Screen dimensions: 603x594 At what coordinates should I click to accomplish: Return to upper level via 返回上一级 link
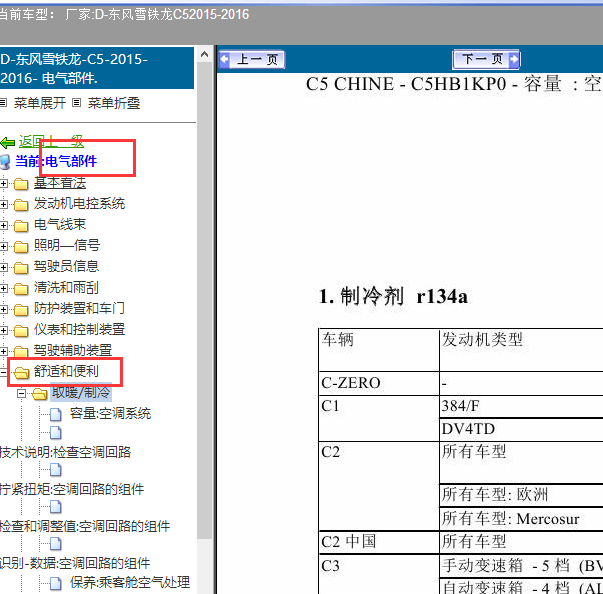tap(51, 141)
